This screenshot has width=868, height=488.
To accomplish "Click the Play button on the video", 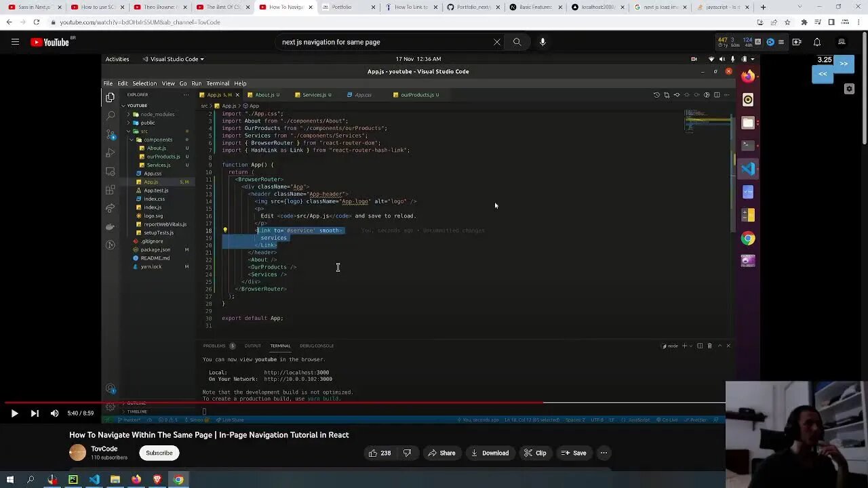I will click(x=14, y=413).
